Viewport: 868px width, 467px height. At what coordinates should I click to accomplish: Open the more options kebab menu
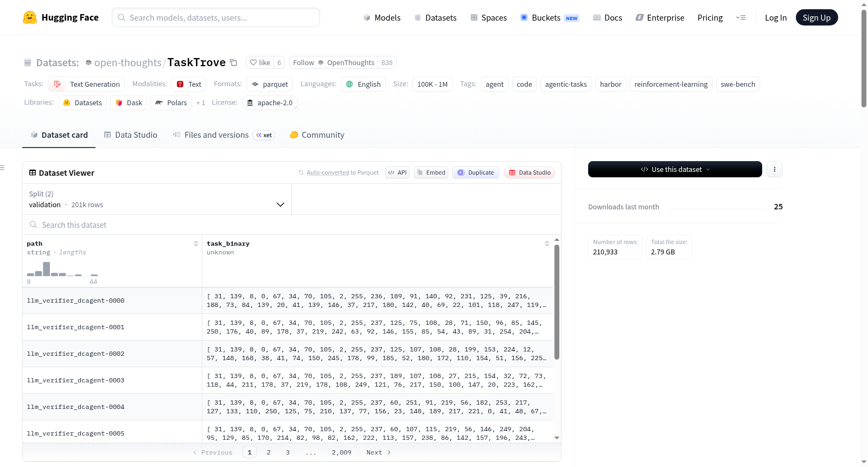(x=774, y=169)
